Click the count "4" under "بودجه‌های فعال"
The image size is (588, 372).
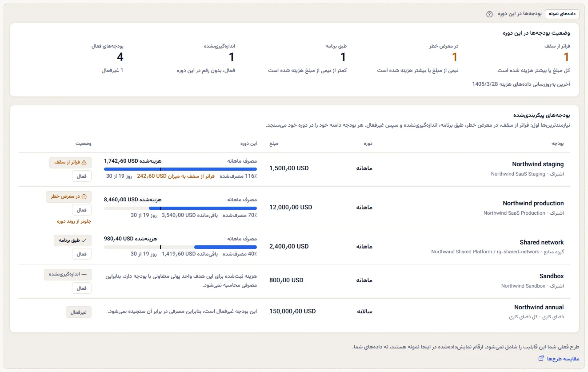click(x=120, y=57)
